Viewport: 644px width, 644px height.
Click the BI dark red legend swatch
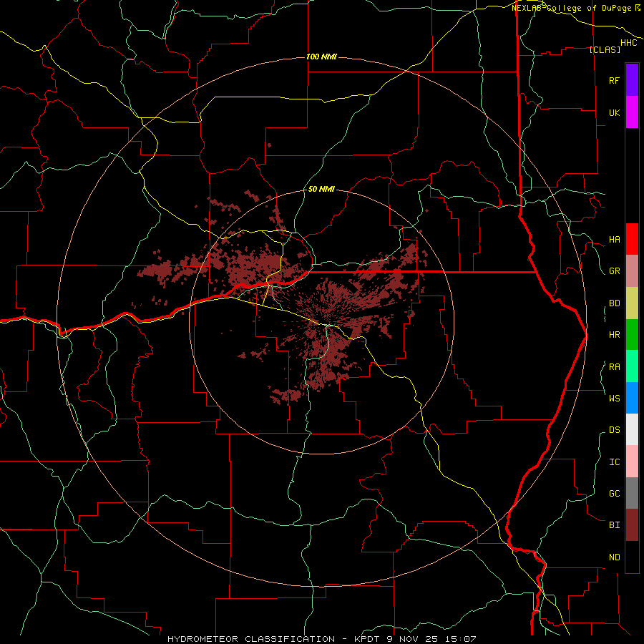point(632,525)
